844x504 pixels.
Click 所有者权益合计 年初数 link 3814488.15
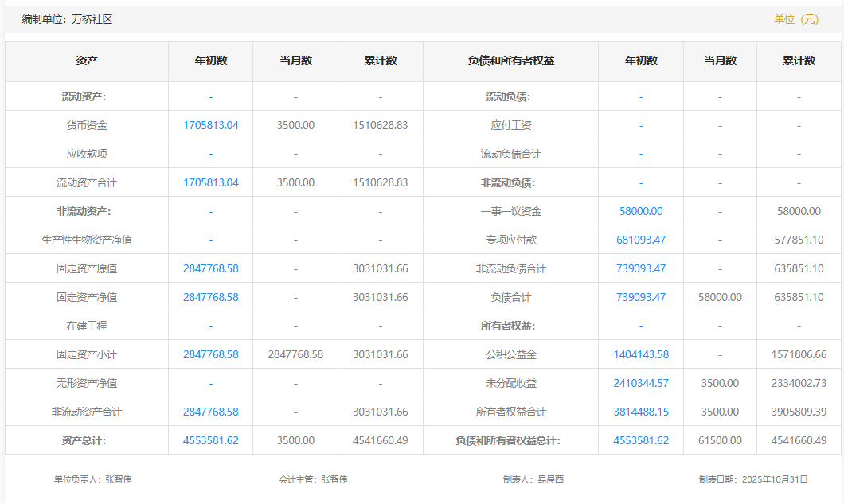[641, 412]
